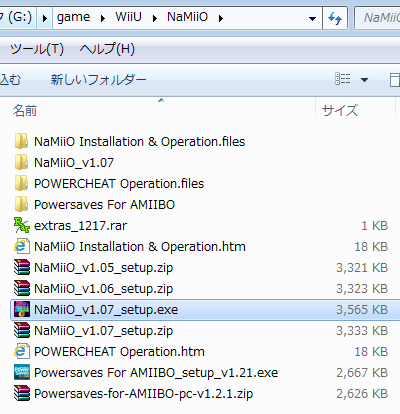The width and height of the screenshot is (400, 414).
Task: Select the extras_1217.rar archive icon
Action: tap(22, 226)
